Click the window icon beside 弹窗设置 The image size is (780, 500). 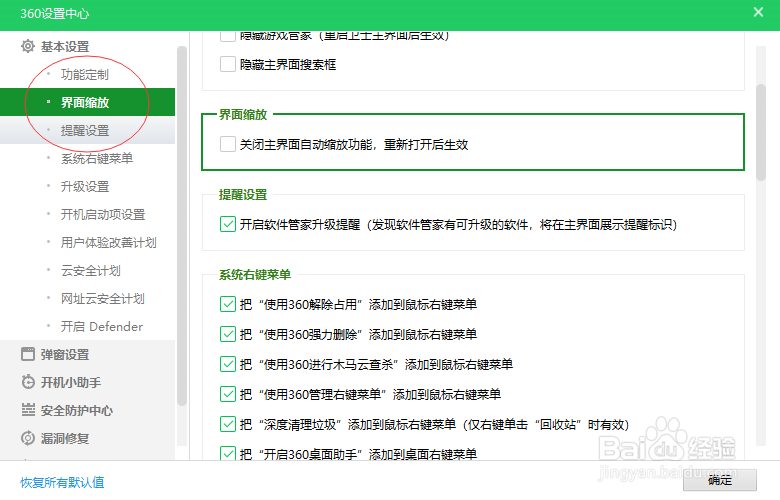click(28, 354)
